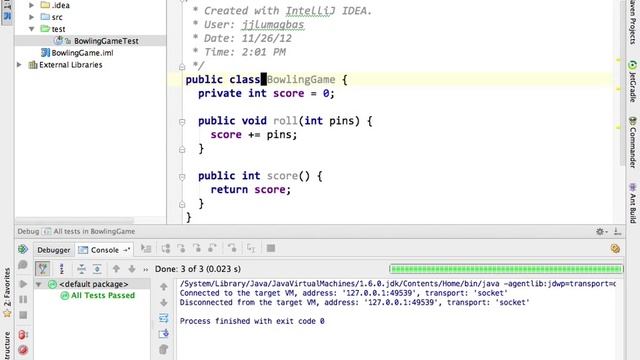Image resolution: width=640 pixels, height=360 pixels.
Task: Switch to the Debugger tab
Action: (53, 250)
